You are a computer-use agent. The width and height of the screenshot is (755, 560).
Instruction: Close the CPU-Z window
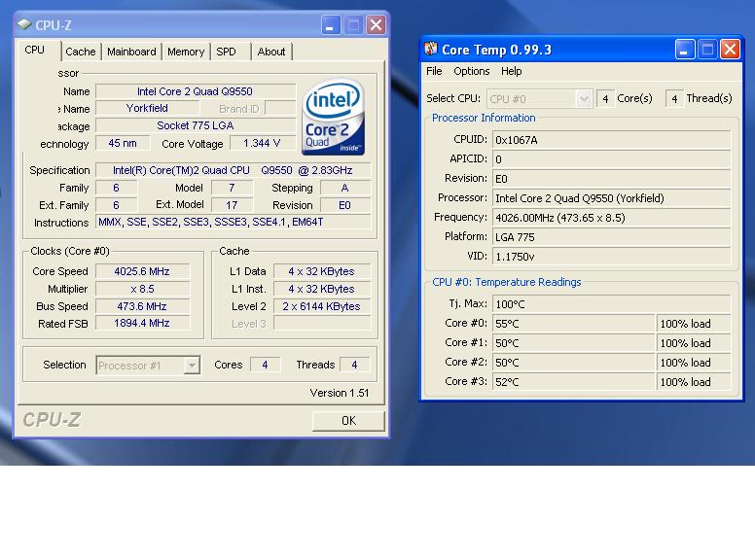pos(376,25)
